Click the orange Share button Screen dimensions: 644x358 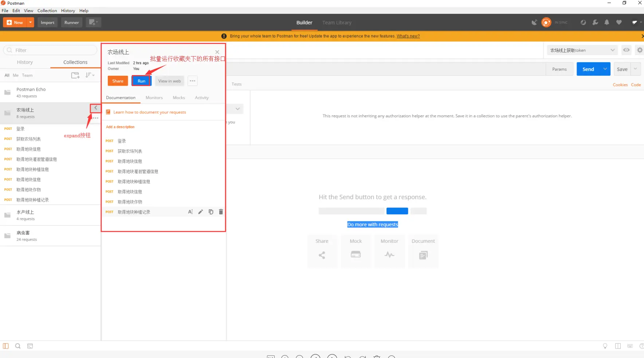[x=118, y=81]
